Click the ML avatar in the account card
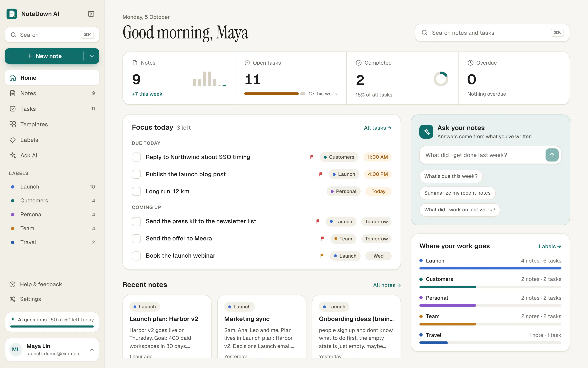This screenshot has width=588, height=368. click(x=16, y=350)
